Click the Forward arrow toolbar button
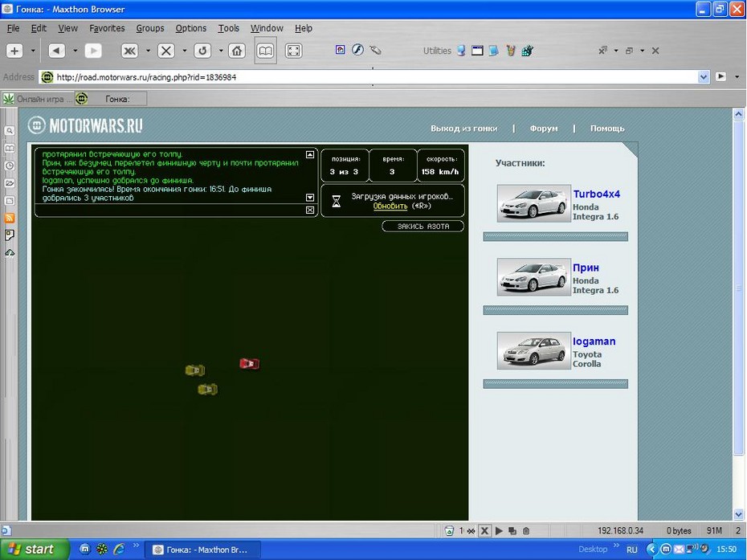Viewport: 747px width, 560px height. coord(93,51)
